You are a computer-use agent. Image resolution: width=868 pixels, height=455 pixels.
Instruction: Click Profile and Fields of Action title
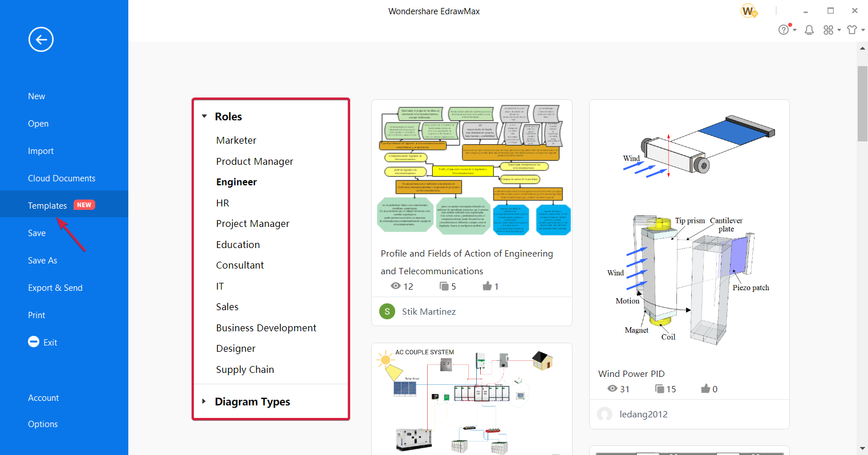[467, 262]
